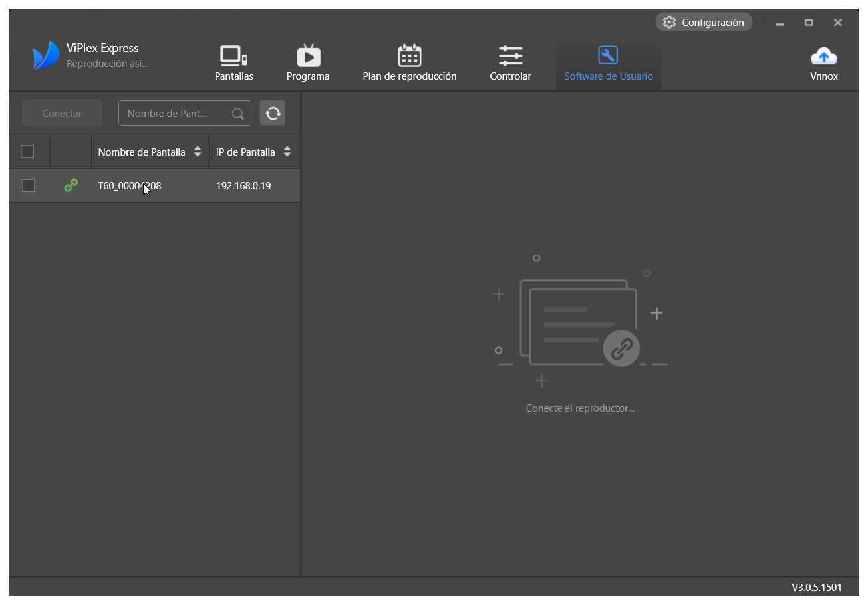Image resolution: width=868 pixels, height=605 pixels.
Task: Click the Reproducción asi... mode subtitle
Action: tap(108, 64)
